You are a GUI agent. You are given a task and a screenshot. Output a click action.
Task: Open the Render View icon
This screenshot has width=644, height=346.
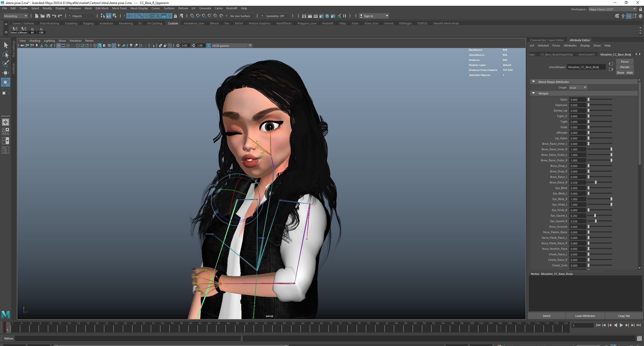coord(304,16)
